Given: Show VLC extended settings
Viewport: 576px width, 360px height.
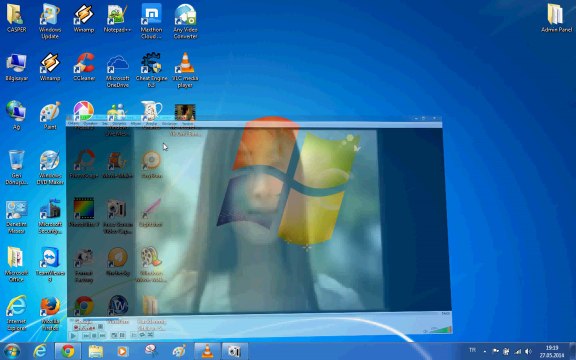Looking at the screenshot, I should 122,335.
